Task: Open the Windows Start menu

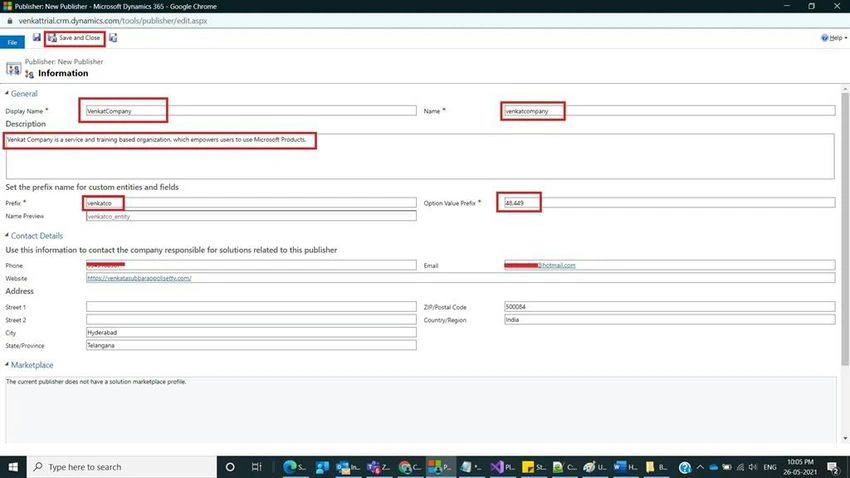Action: coord(13,467)
